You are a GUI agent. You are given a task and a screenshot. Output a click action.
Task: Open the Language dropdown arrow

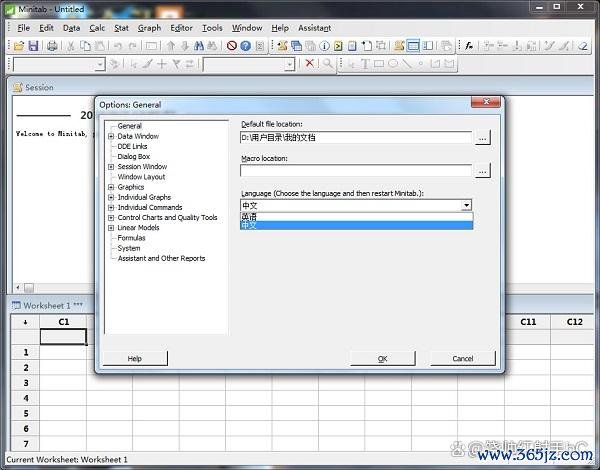(466, 205)
